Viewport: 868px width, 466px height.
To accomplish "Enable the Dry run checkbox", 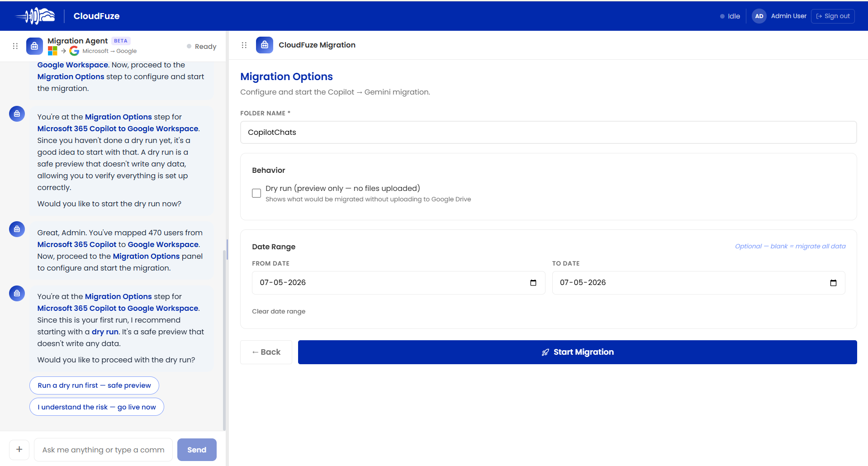I will pos(256,193).
